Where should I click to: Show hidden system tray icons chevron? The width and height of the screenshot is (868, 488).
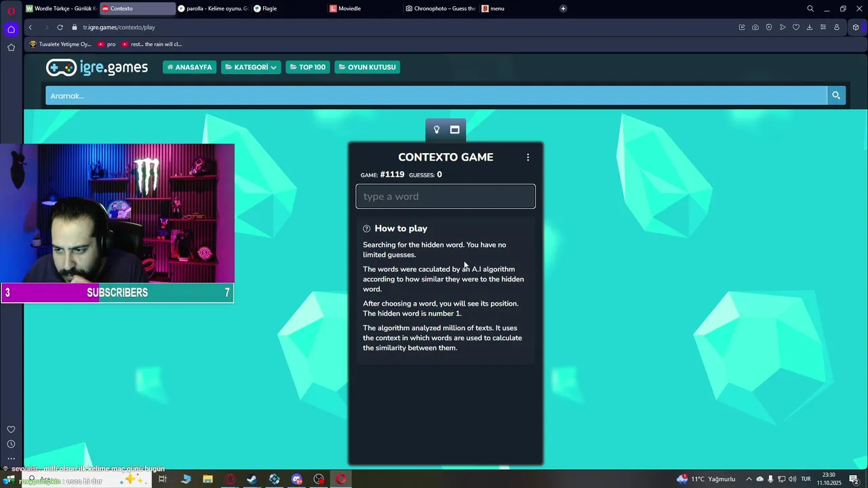[x=749, y=479]
